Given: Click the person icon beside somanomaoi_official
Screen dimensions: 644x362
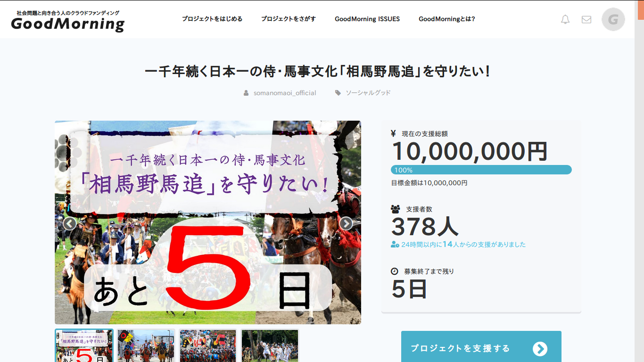Looking at the screenshot, I should click(x=246, y=93).
